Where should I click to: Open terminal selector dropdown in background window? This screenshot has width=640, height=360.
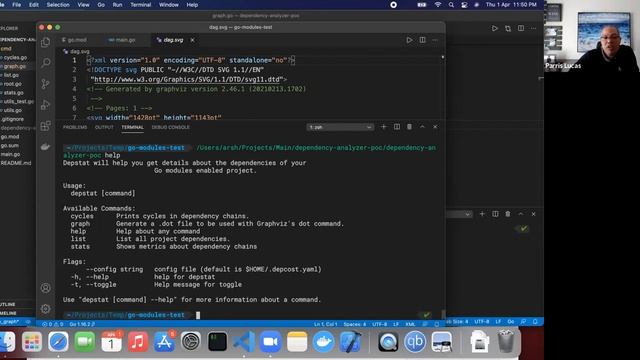(x=459, y=214)
